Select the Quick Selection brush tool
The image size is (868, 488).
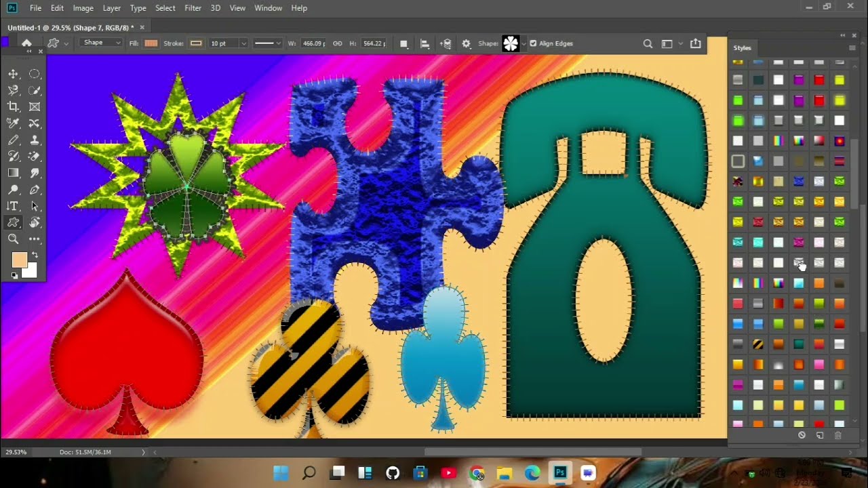tap(35, 90)
